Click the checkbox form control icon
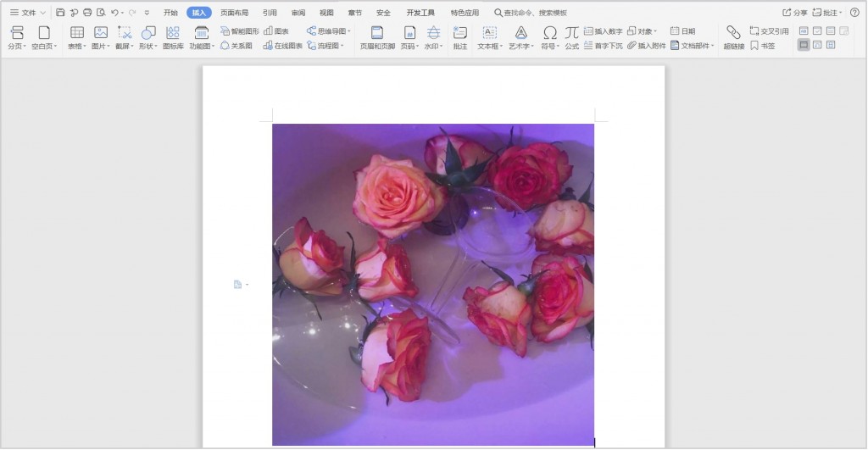868x450 pixels. click(x=817, y=31)
